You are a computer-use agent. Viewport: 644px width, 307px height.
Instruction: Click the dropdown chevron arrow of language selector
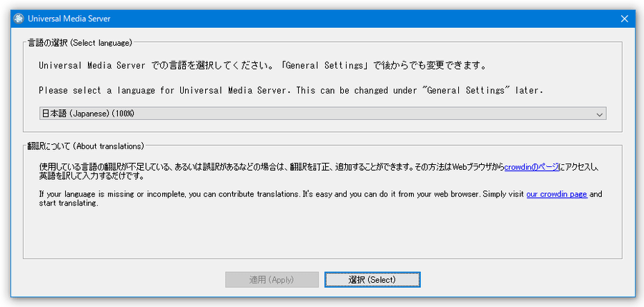tap(599, 114)
